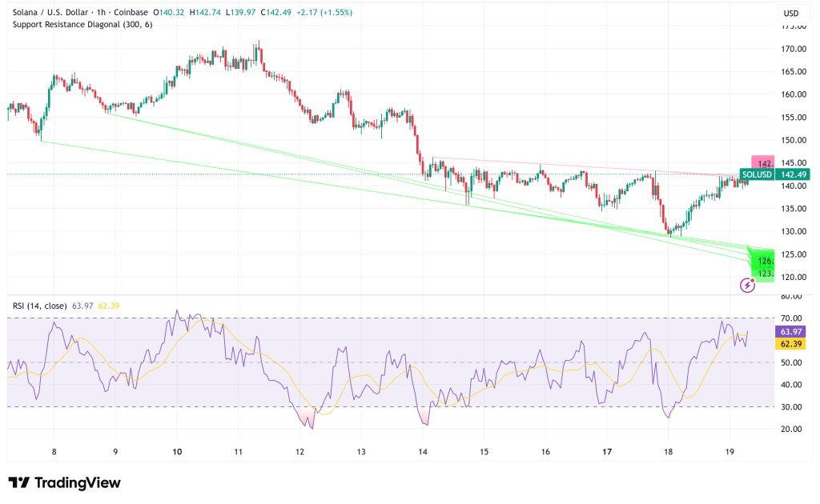Screen dimensions: 820x504
Task: Open the 1h timeframe in chart title
Action: (x=105, y=12)
